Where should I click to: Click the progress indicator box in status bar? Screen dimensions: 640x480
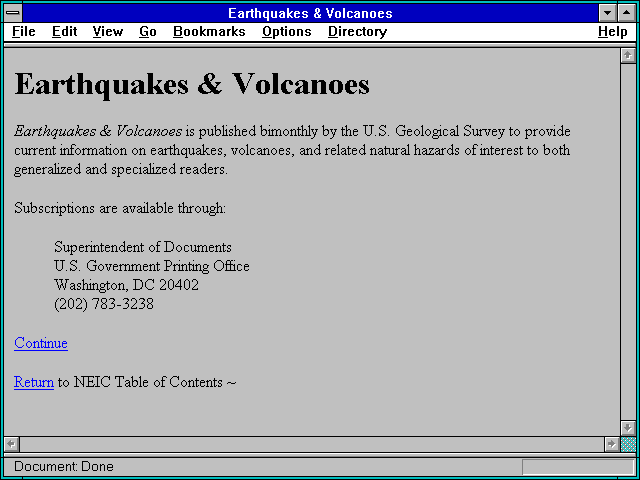578,467
